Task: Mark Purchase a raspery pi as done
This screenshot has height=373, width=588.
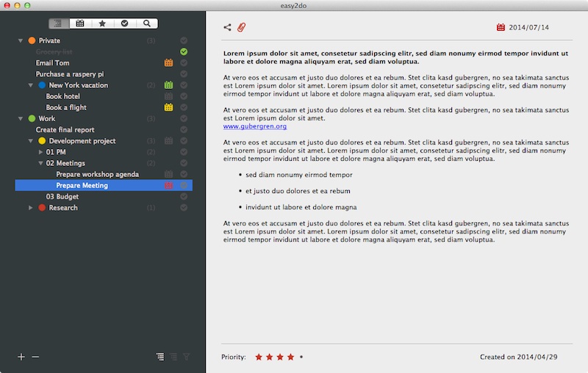Action: pyautogui.click(x=184, y=74)
